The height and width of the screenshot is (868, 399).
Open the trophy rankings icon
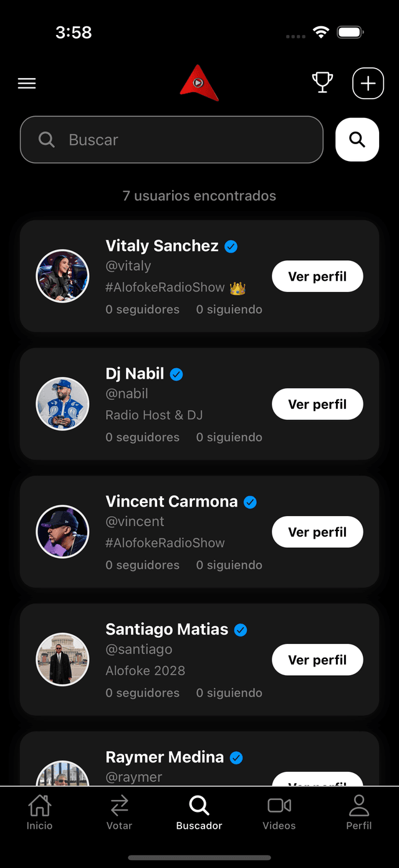(322, 82)
